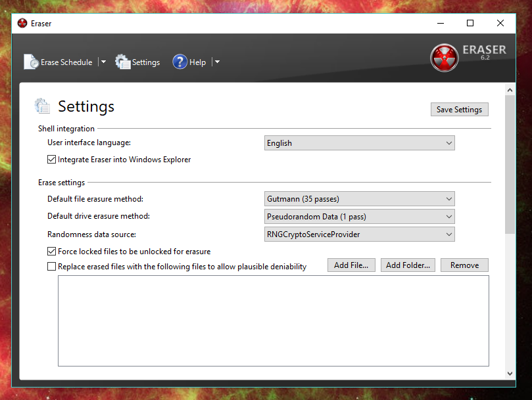Enable Replace erased files for plausible deniability

tap(51, 267)
